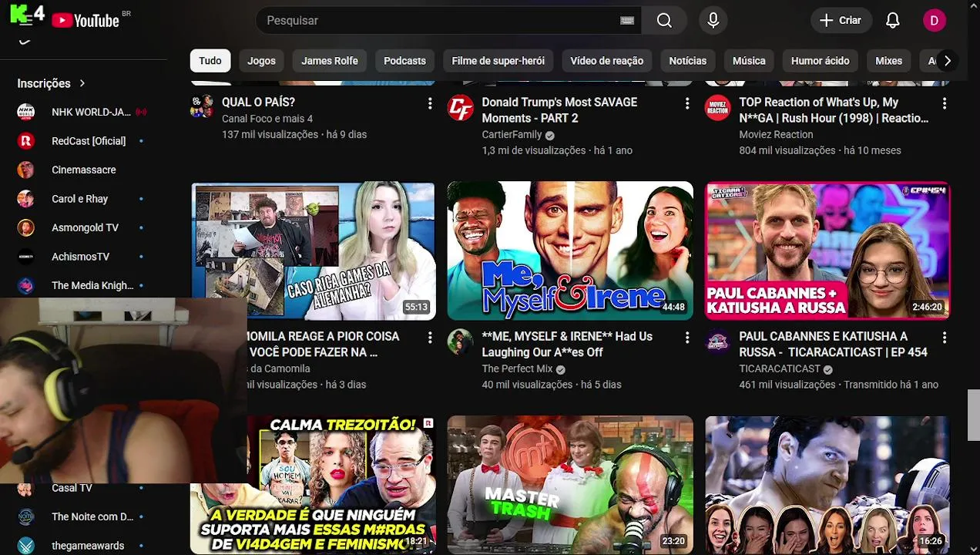Click the search magnifier button
The width and height of the screenshot is (980, 555).
(x=664, y=21)
